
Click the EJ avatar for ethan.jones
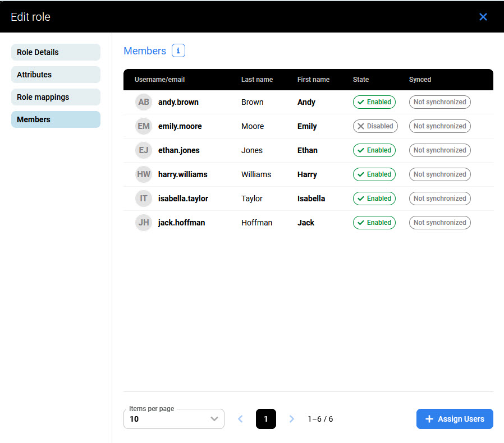[x=144, y=150]
